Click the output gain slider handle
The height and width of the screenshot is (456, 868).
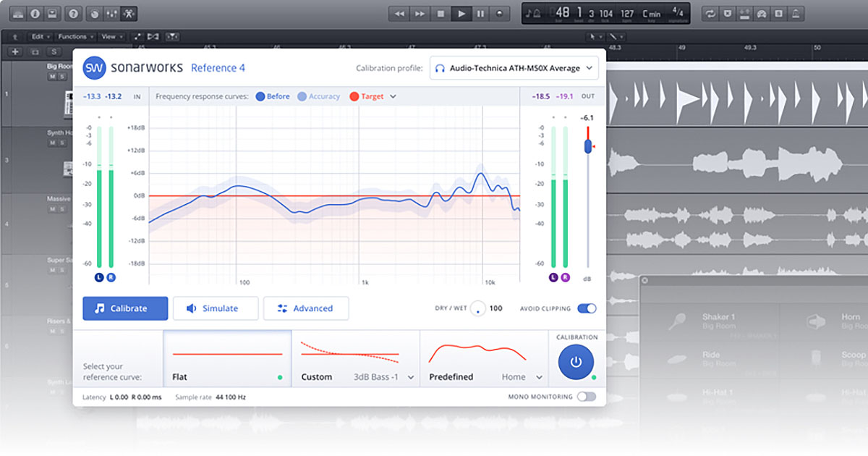(588, 147)
